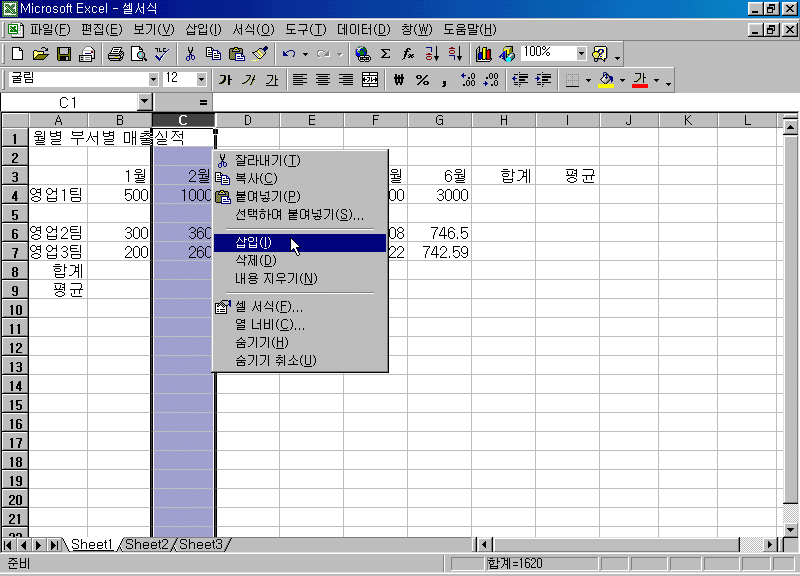Image resolution: width=800 pixels, height=576 pixels.
Task: Open the 파일(F) menu
Action: 49,29
